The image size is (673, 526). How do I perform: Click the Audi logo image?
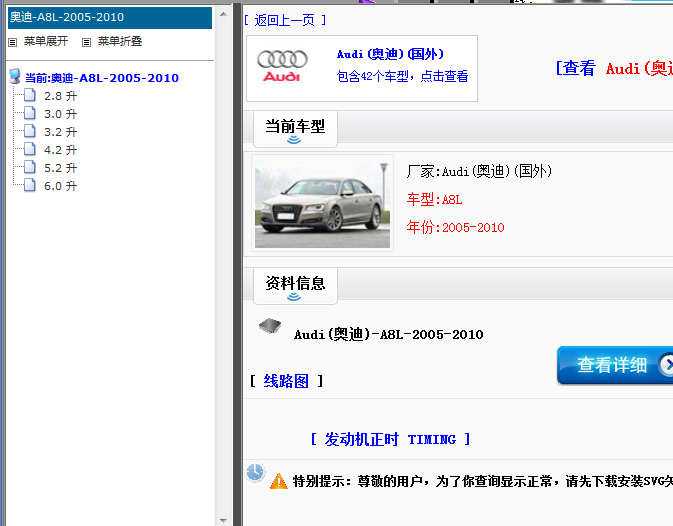click(282, 65)
